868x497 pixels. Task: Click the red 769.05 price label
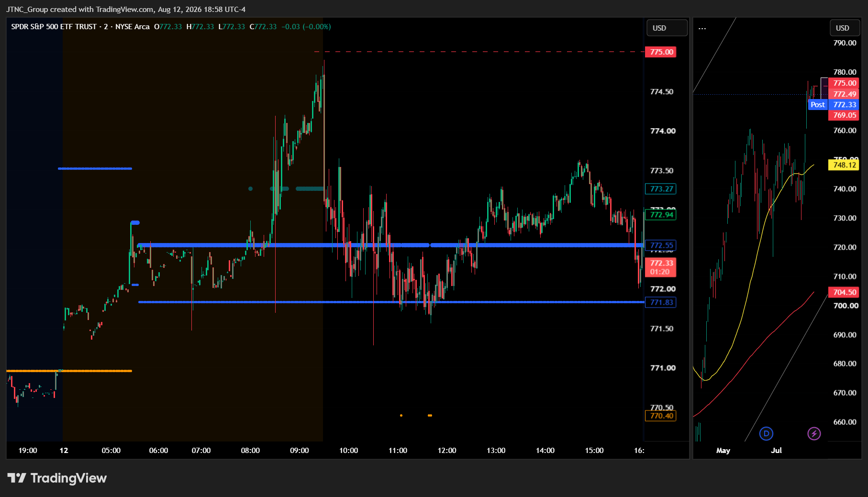point(844,115)
